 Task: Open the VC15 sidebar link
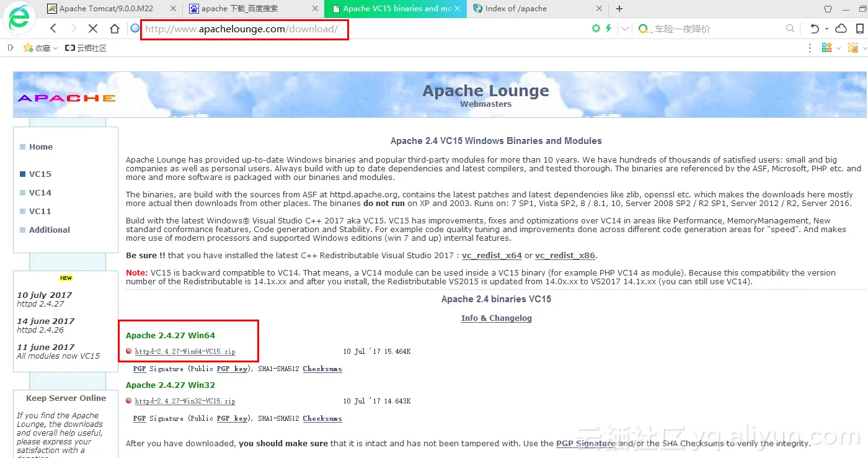[x=40, y=174]
